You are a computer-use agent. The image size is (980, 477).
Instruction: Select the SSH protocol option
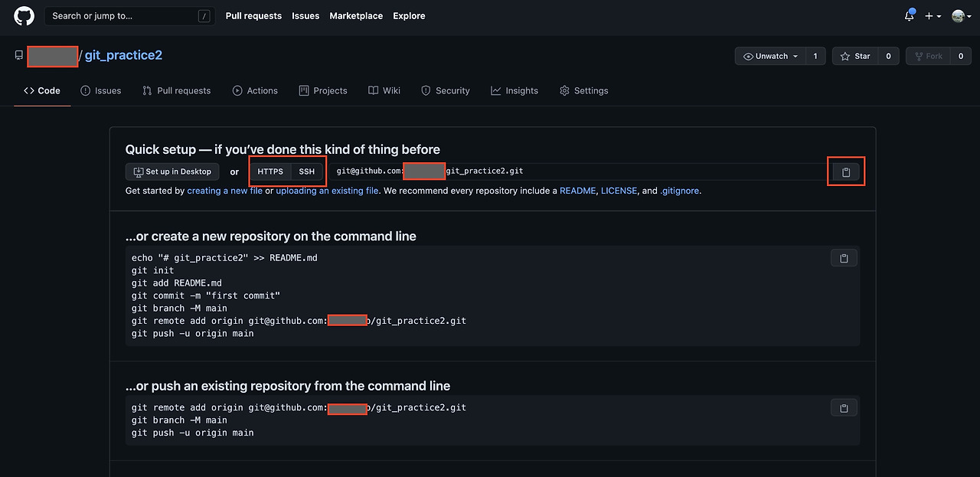[307, 172]
